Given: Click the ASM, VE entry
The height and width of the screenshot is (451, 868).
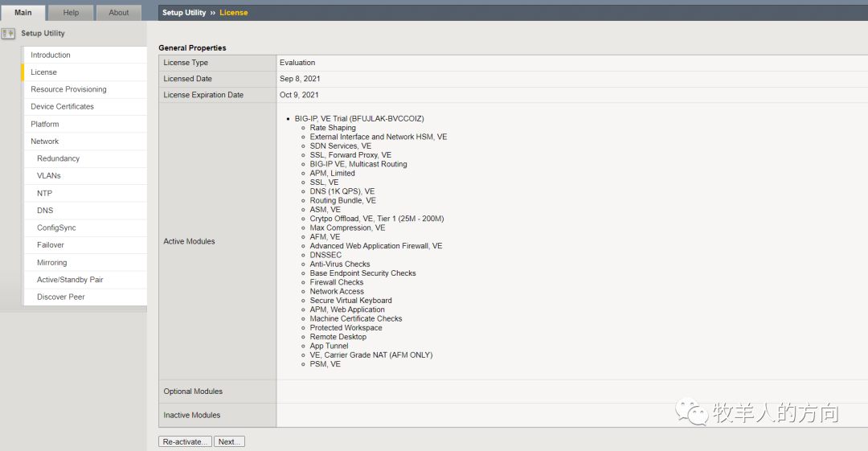Looking at the screenshot, I should [x=325, y=210].
